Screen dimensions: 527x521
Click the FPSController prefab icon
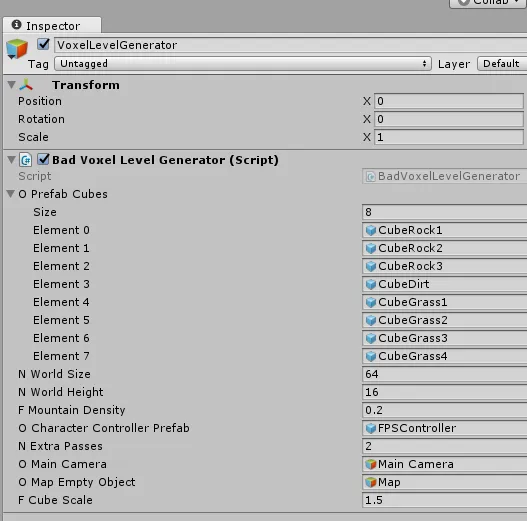coord(371,428)
